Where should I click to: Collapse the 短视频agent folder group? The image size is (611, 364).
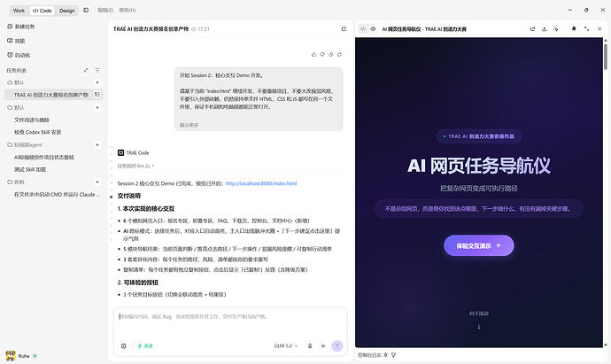[x=25, y=145]
